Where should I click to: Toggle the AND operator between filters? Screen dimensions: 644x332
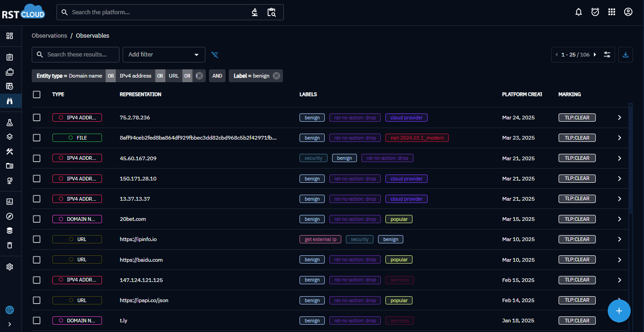(x=217, y=76)
